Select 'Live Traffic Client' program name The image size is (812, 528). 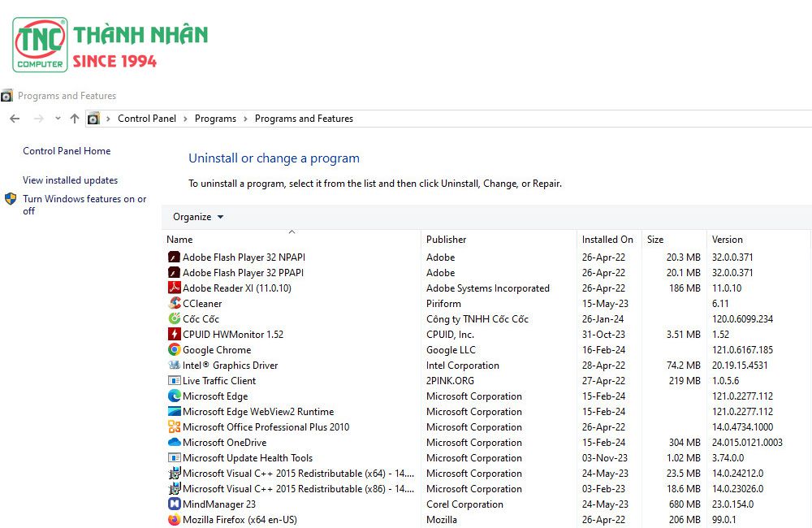coord(219,381)
